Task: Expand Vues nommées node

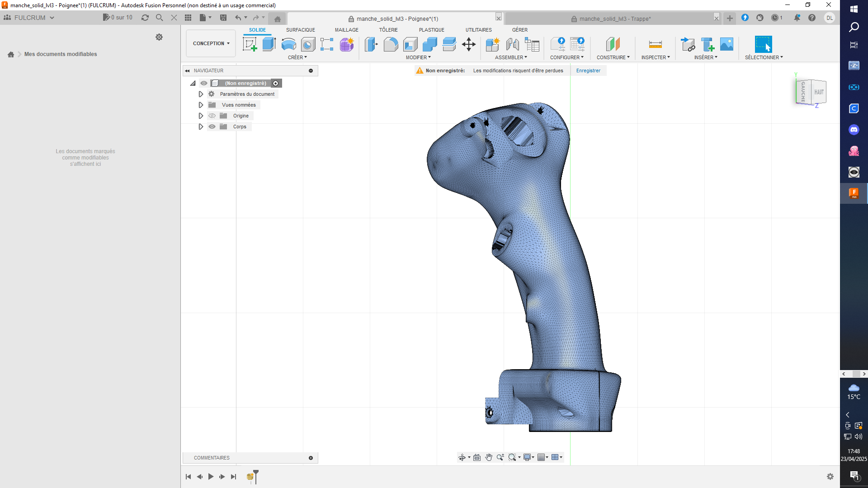Action: click(201, 105)
